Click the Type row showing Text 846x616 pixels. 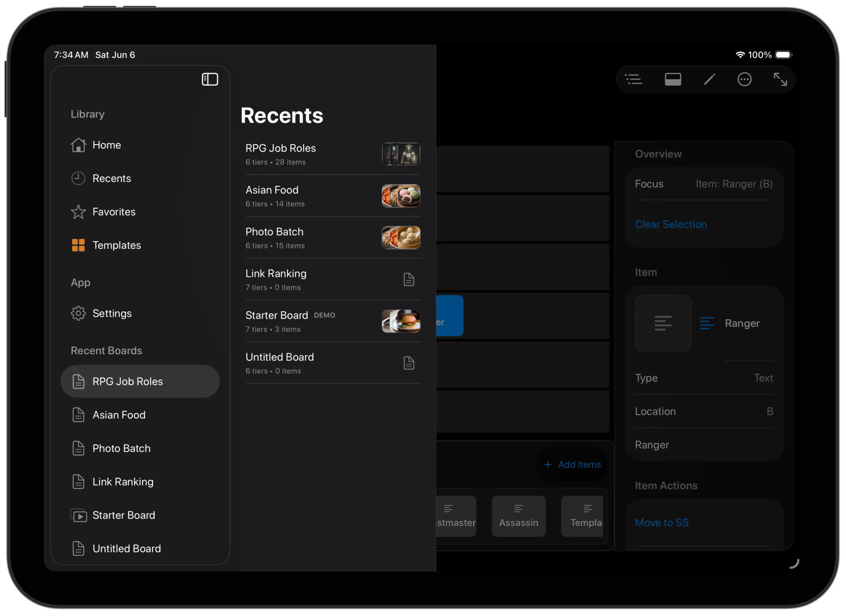(704, 378)
